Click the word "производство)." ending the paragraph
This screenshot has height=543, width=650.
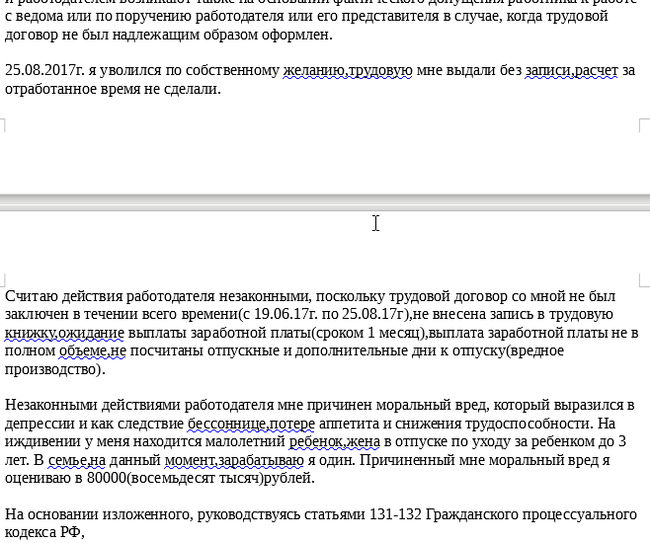[54, 368]
